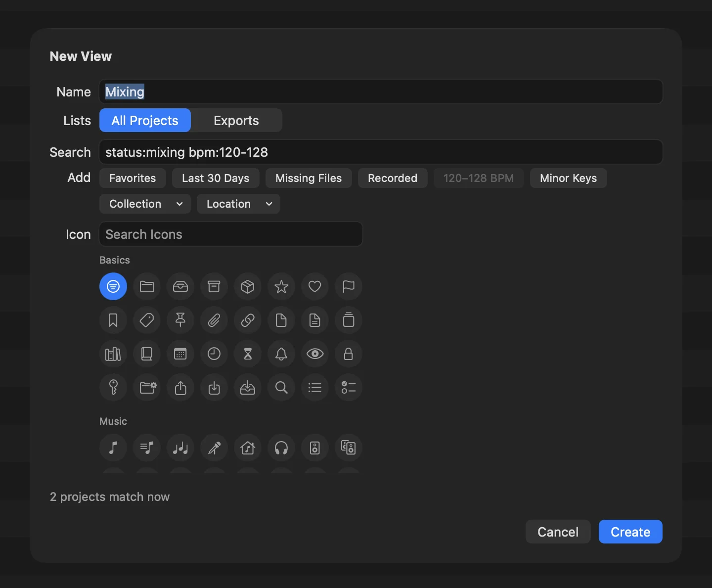This screenshot has height=588, width=712.
Task: Click the Cancel button
Action: [558, 532]
